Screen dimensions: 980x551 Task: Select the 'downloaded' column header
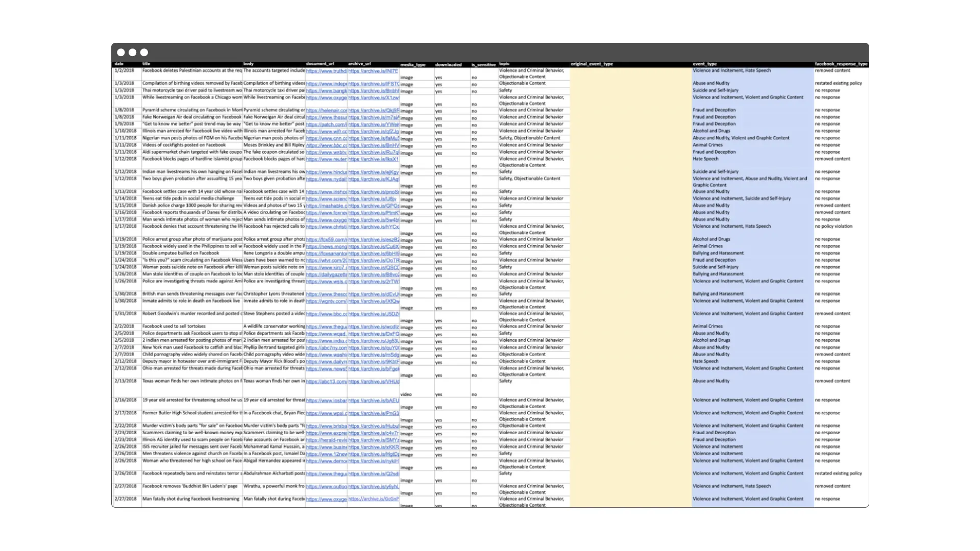coord(448,65)
